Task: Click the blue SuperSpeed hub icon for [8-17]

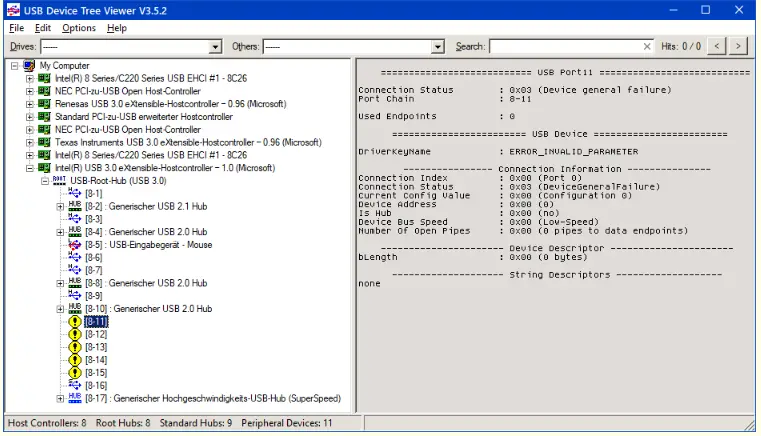Action: pyautogui.click(x=75, y=398)
